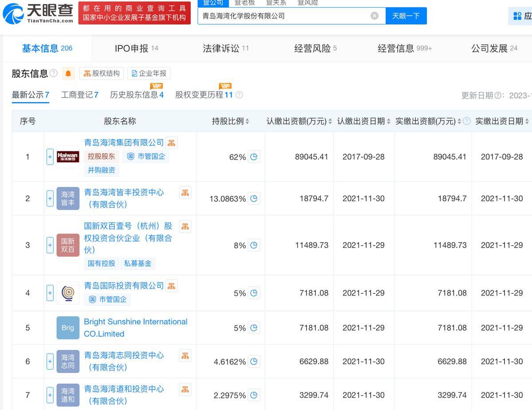The width and height of the screenshot is (532, 410).
Task: Open 青岛海湾集团有限公司 shareholder link
Action: pos(124,143)
